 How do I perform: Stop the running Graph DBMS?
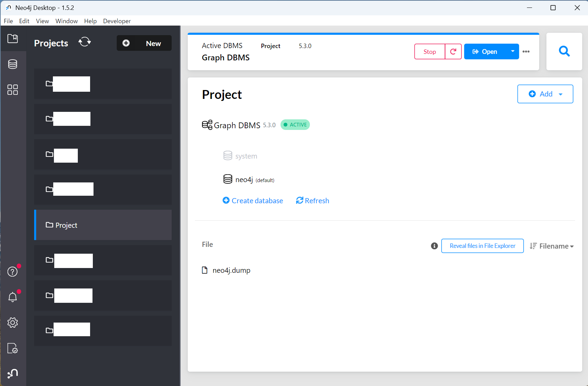click(x=429, y=51)
